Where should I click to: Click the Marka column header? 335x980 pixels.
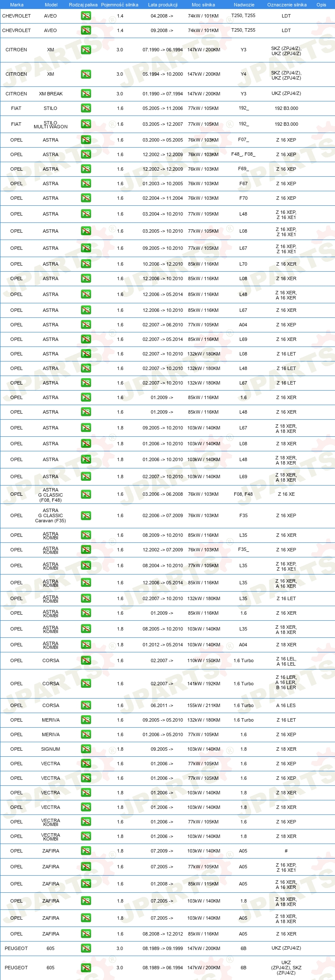(x=17, y=5)
